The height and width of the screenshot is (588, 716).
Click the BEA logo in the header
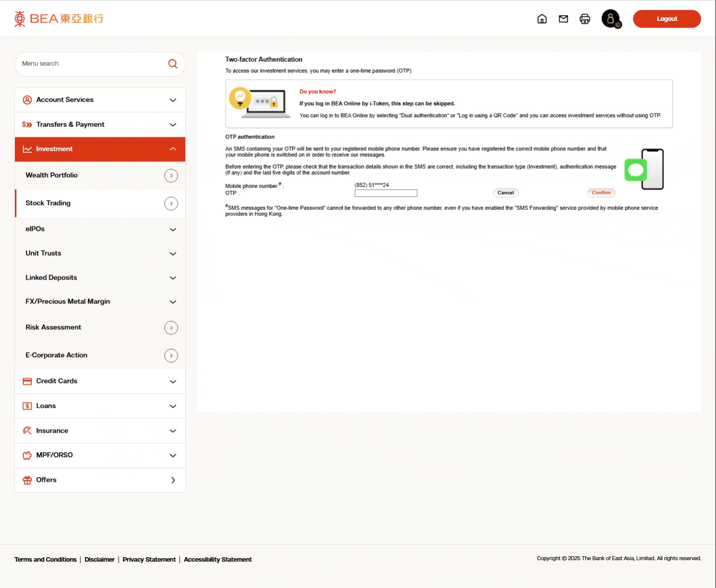(x=59, y=19)
